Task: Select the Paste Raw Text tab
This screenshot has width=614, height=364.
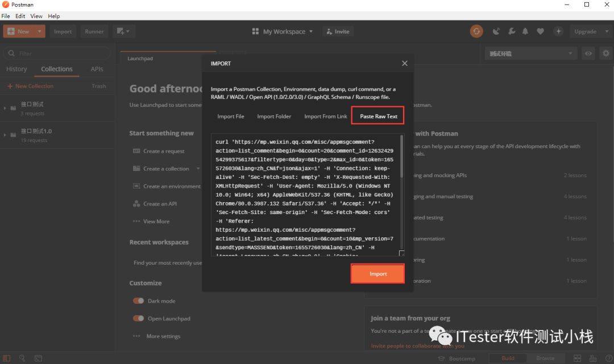Action: tap(378, 116)
